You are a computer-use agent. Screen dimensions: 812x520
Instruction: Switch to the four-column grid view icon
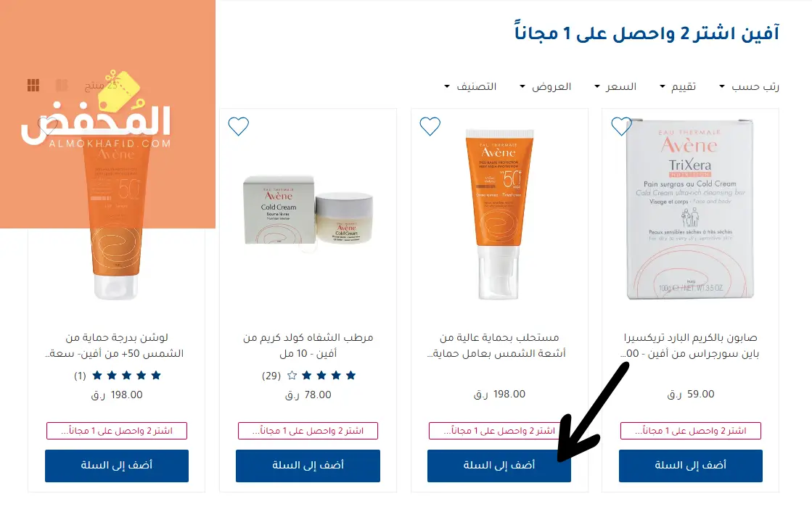(x=33, y=86)
